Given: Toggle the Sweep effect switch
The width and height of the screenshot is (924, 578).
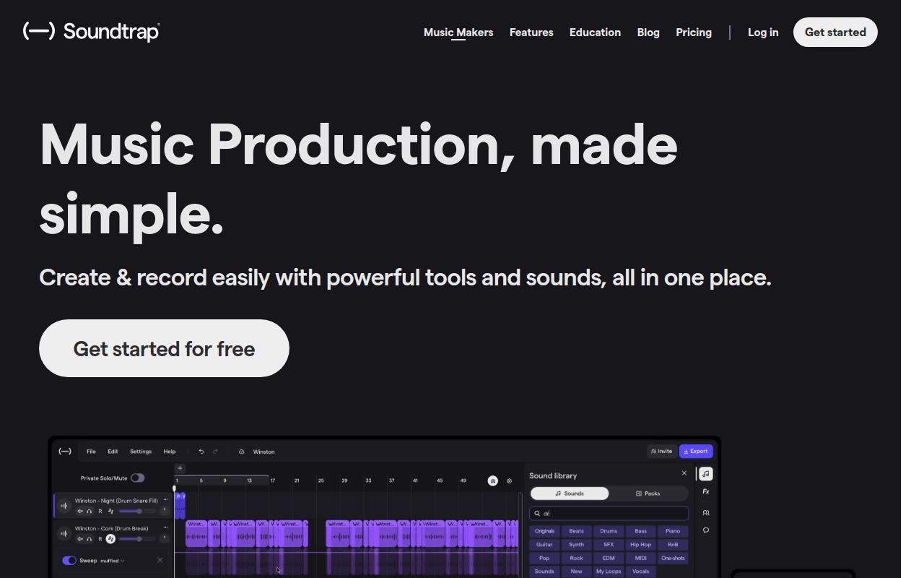Looking at the screenshot, I should click(x=69, y=560).
